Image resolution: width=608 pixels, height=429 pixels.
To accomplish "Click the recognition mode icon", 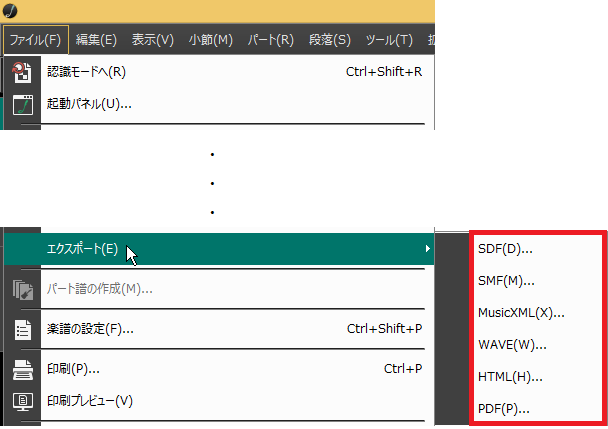I will (x=22, y=72).
